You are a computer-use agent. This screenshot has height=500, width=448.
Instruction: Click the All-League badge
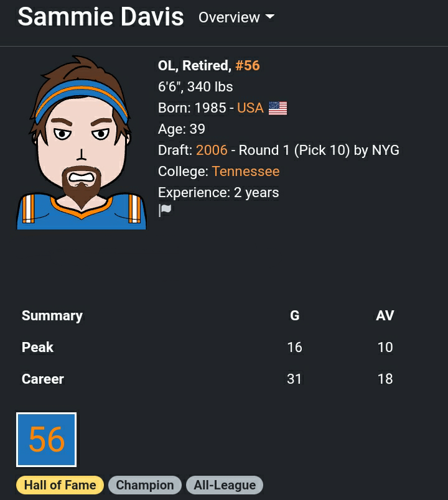(x=225, y=485)
